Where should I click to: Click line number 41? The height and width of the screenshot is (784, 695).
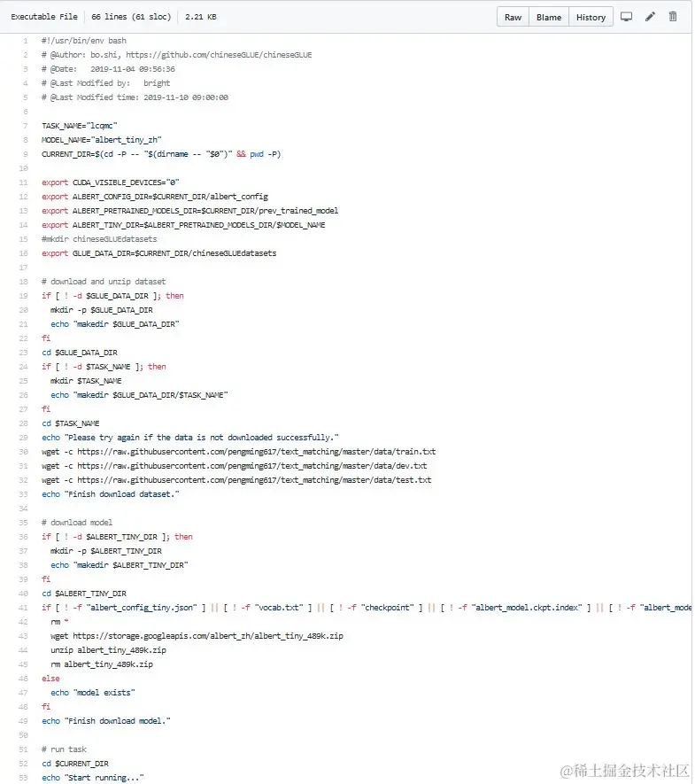click(24, 608)
